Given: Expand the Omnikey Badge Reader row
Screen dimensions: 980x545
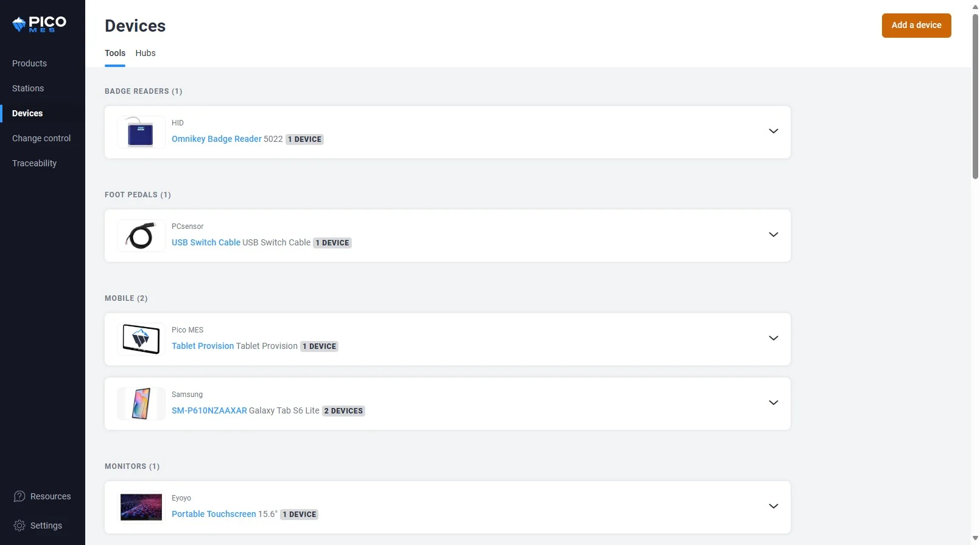Looking at the screenshot, I should coord(774,131).
